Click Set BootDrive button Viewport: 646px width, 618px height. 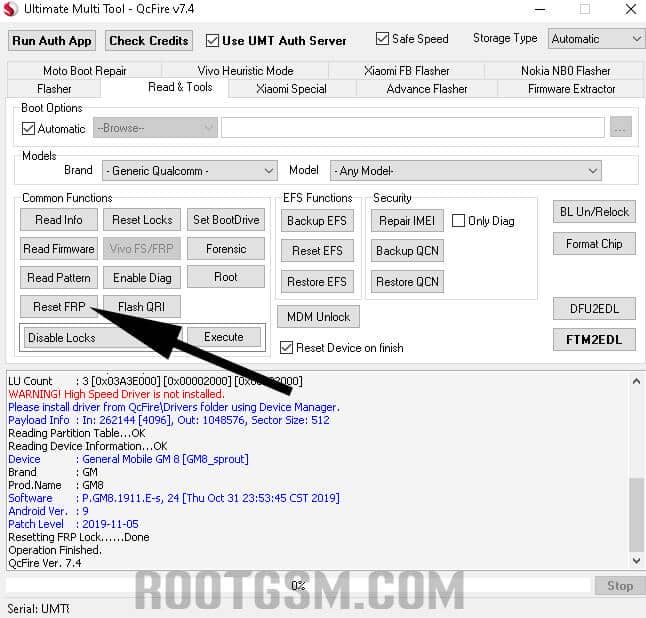tap(226, 220)
